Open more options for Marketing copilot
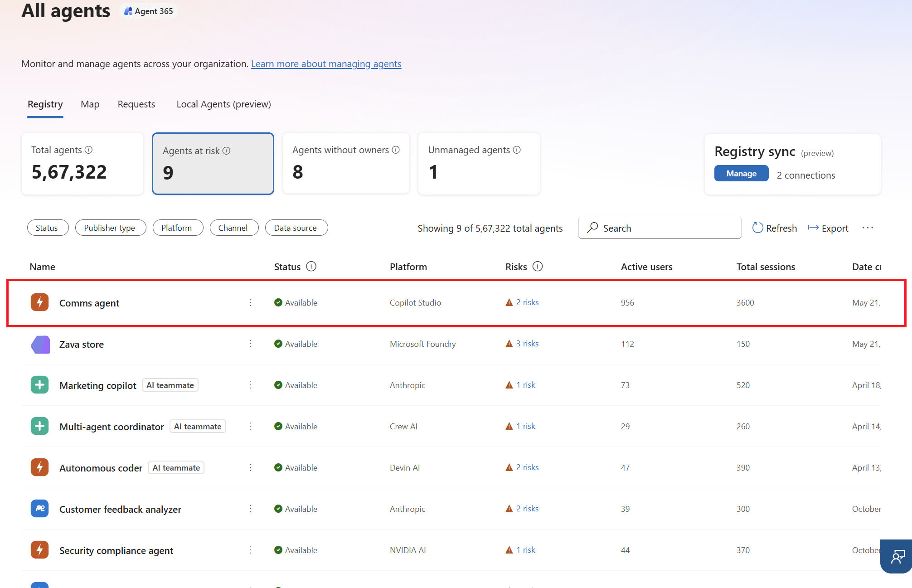The width and height of the screenshot is (912, 588). pos(251,385)
